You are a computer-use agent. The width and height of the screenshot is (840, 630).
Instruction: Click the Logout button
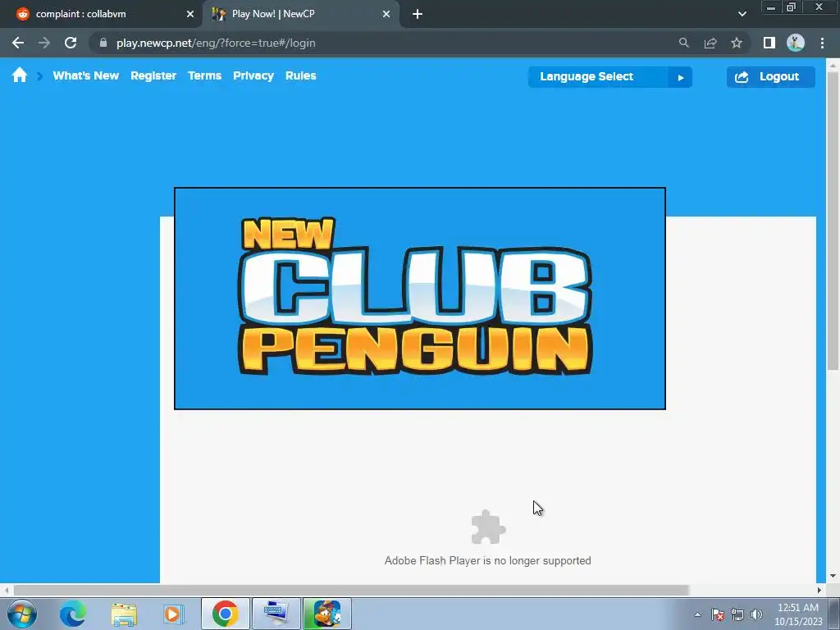771,76
